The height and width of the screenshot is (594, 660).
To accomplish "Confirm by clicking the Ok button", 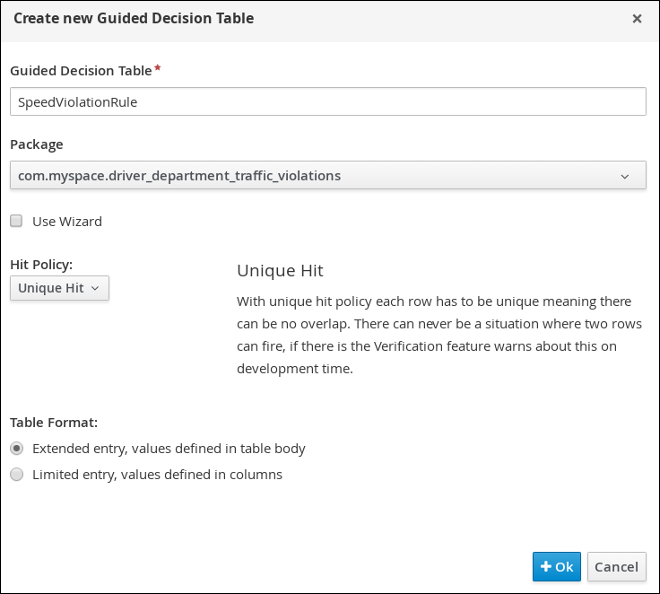I will pos(556,567).
